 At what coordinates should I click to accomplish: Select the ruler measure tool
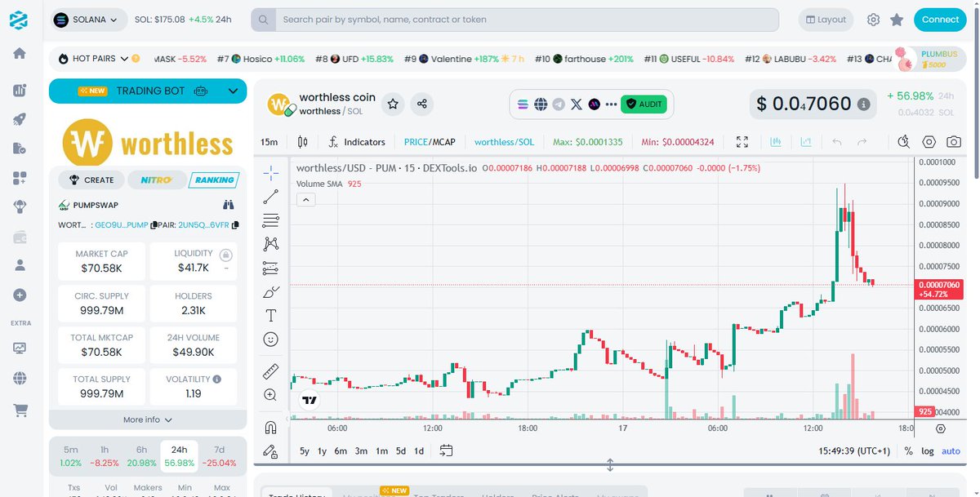coord(271,372)
